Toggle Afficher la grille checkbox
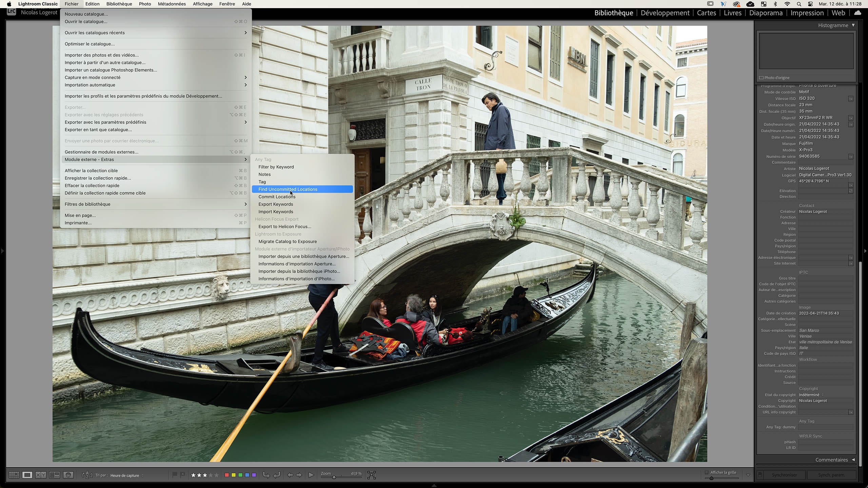 point(707,472)
